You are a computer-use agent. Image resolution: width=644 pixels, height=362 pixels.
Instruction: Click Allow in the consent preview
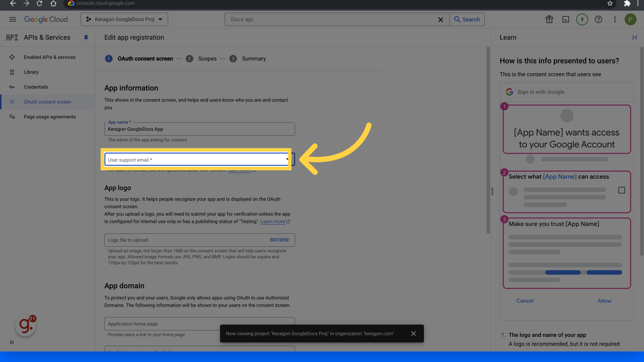click(604, 301)
